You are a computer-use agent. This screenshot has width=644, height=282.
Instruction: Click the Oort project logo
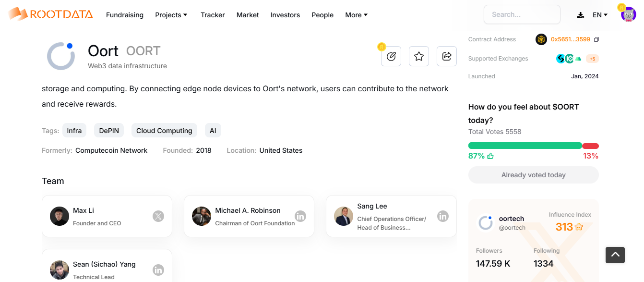(x=61, y=56)
